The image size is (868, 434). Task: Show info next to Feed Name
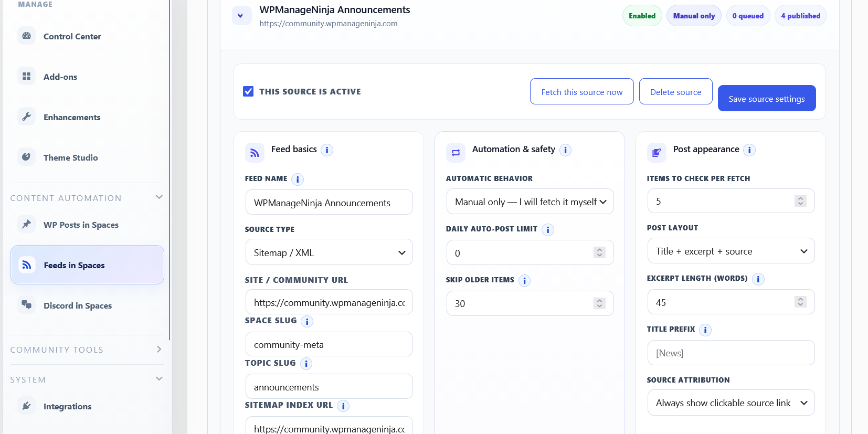pos(298,179)
